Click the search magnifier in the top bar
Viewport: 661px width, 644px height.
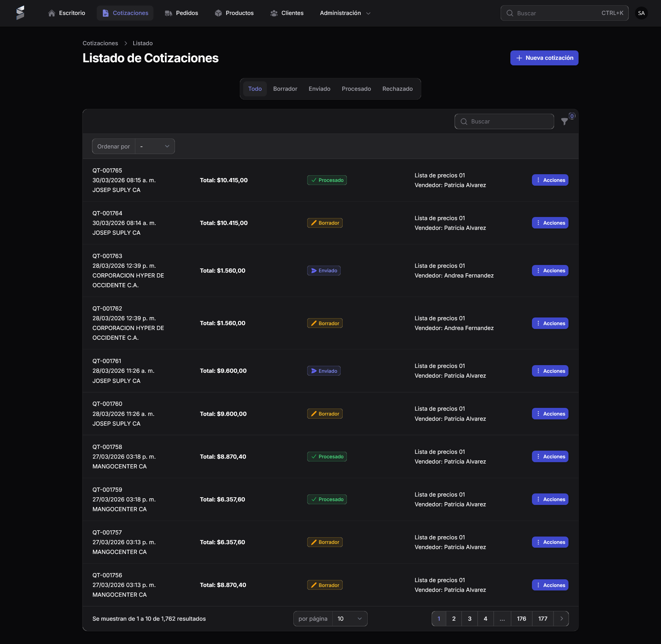(510, 13)
